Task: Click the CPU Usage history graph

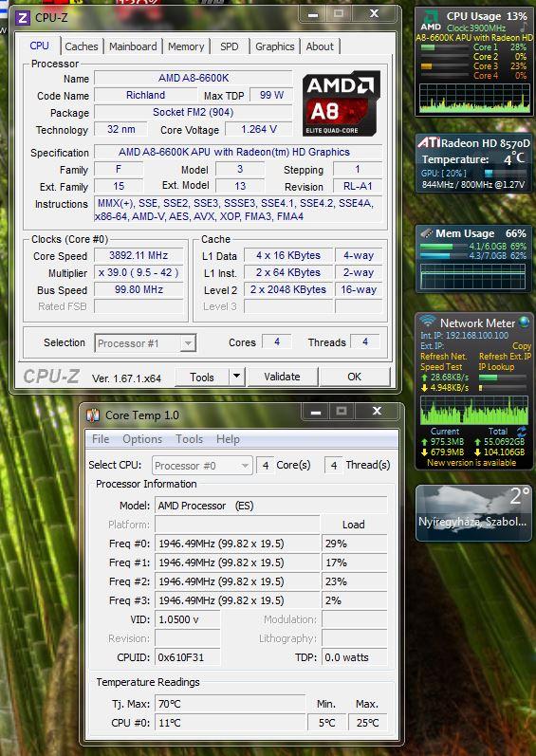Action: [474, 99]
